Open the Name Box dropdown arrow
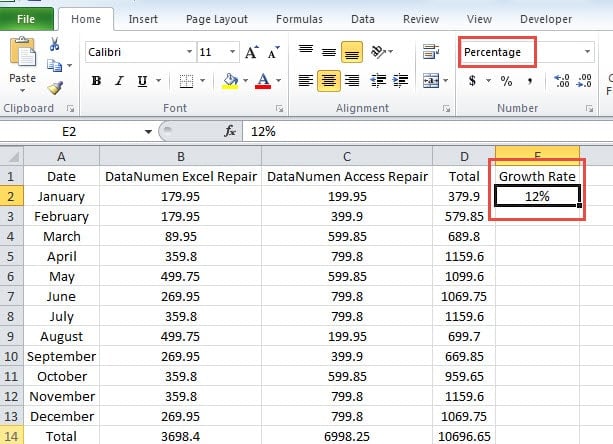The image size is (613, 444). click(x=148, y=132)
